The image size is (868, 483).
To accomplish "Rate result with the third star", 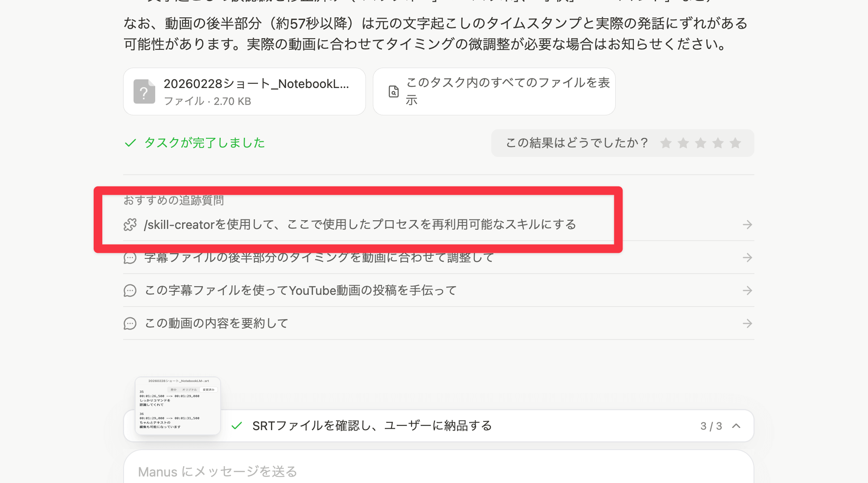I will [701, 143].
